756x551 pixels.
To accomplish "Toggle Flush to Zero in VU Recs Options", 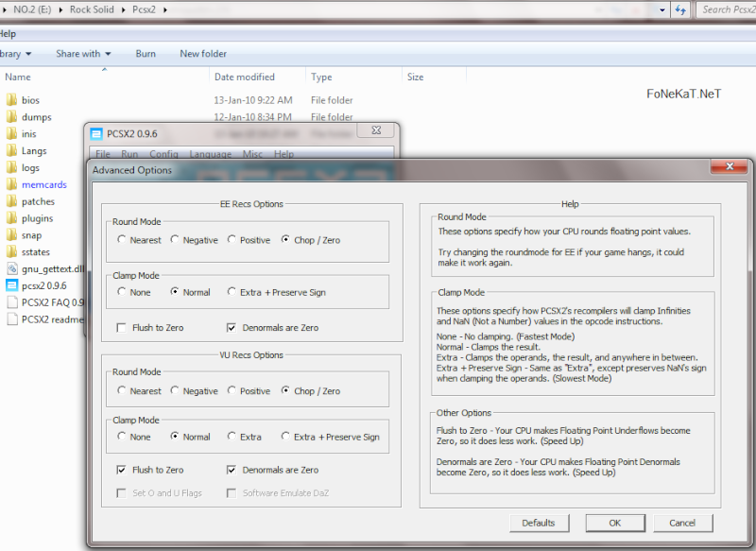I will pyautogui.click(x=122, y=470).
